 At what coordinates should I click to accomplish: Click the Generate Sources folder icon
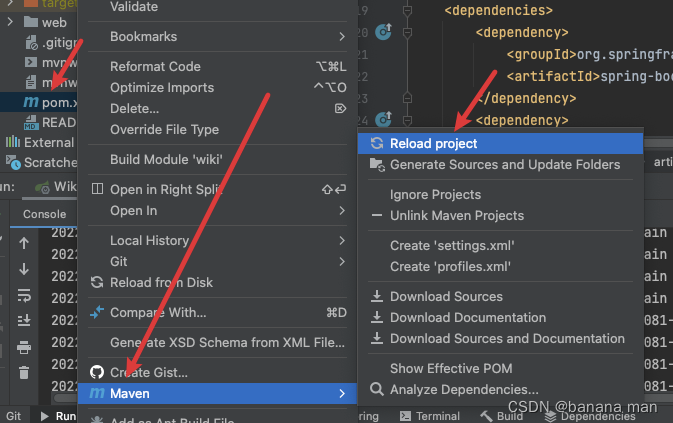tap(377, 165)
